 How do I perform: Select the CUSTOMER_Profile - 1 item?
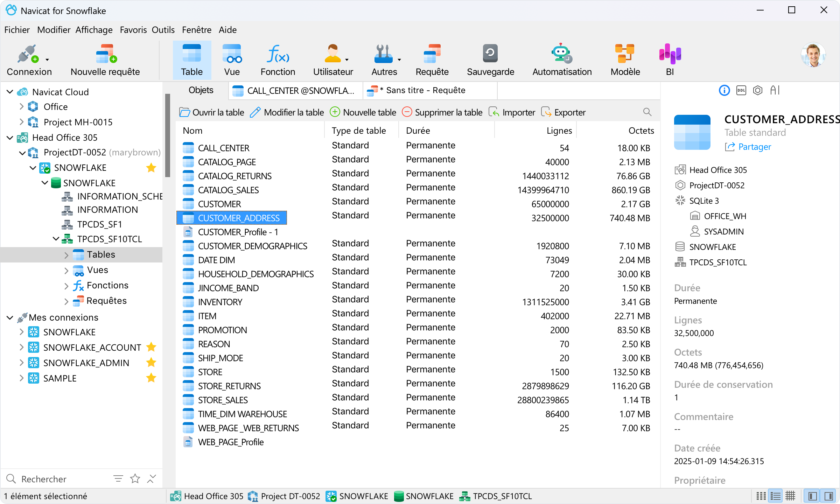pyautogui.click(x=231, y=232)
